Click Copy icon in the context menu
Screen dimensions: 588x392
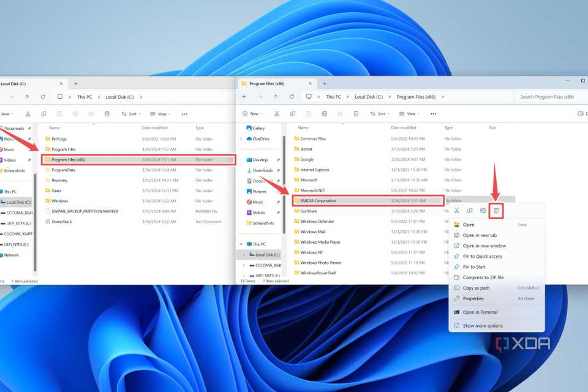coord(470,211)
